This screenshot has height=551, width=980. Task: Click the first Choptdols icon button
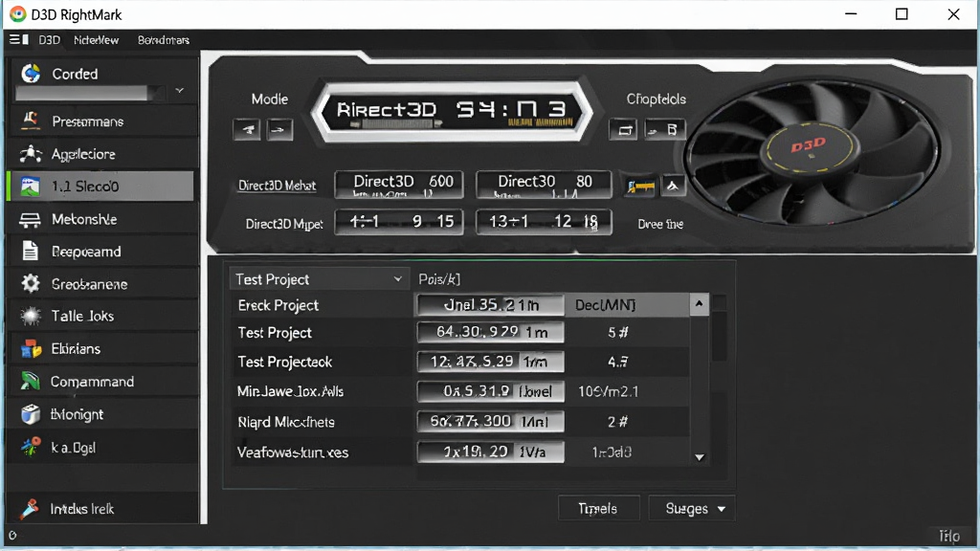[x=623, y=129]
